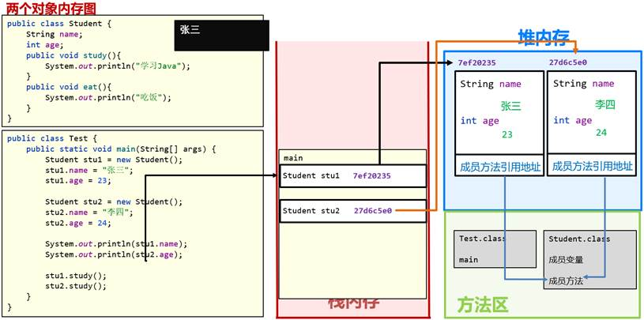Click the blue 堆内存 heap title
The width and height of the screenshot is (644, 320).
coord(543,38)
